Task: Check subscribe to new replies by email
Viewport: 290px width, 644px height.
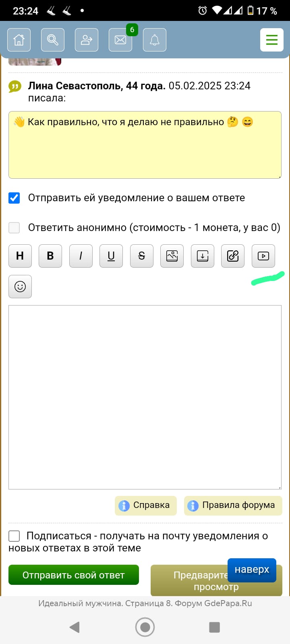Action: (x=14, y=536)
